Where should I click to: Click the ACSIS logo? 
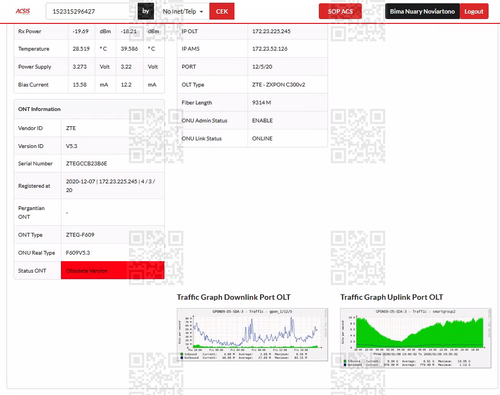[23, 11]
